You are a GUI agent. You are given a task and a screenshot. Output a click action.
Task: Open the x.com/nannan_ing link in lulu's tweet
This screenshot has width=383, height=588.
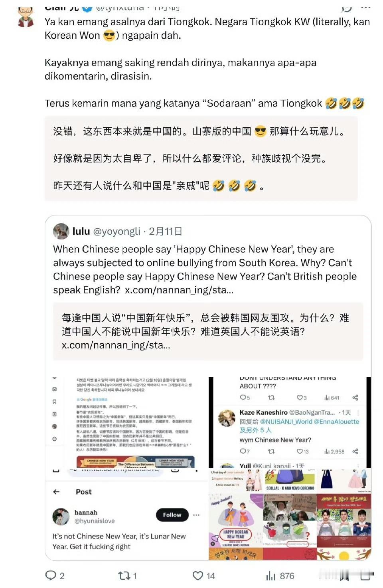point(179,290)
